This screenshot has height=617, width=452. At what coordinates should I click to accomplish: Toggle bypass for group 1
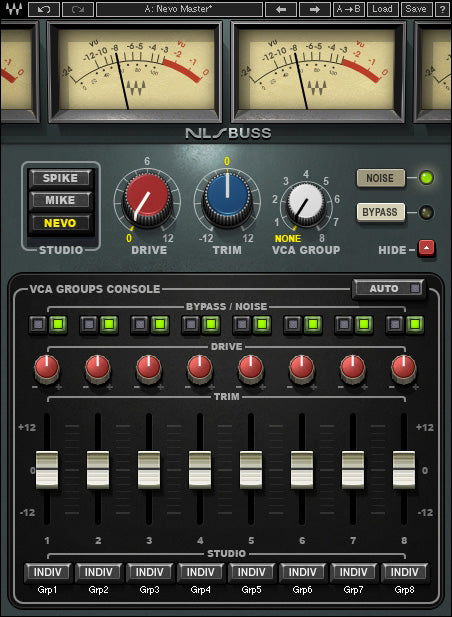38,324
